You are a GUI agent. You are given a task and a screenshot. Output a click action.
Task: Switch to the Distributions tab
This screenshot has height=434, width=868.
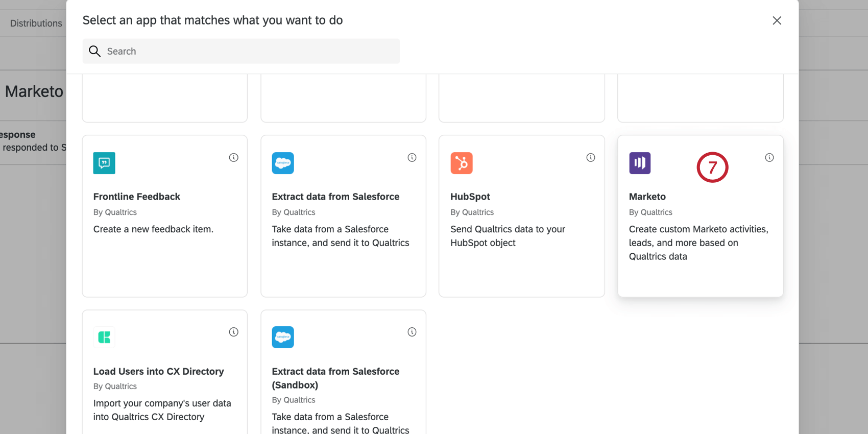click(x=36, y=23)
